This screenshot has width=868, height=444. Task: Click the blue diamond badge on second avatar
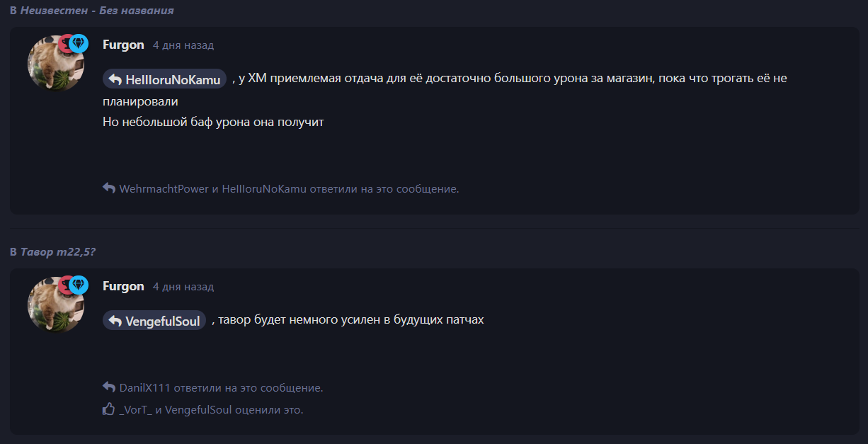(78, 285)
